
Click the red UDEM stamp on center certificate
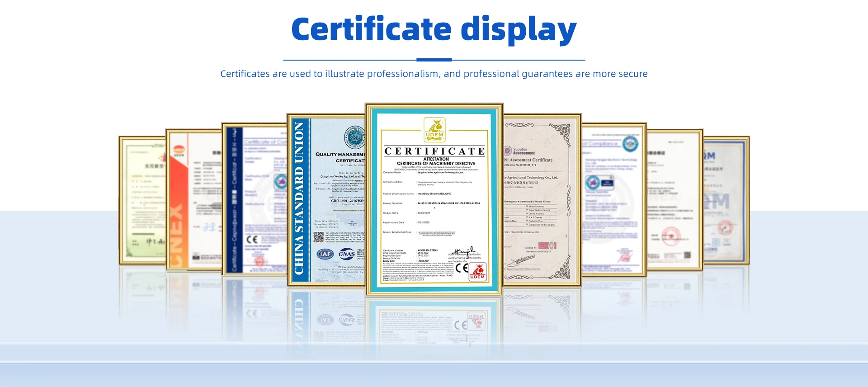tap(477, 272)
